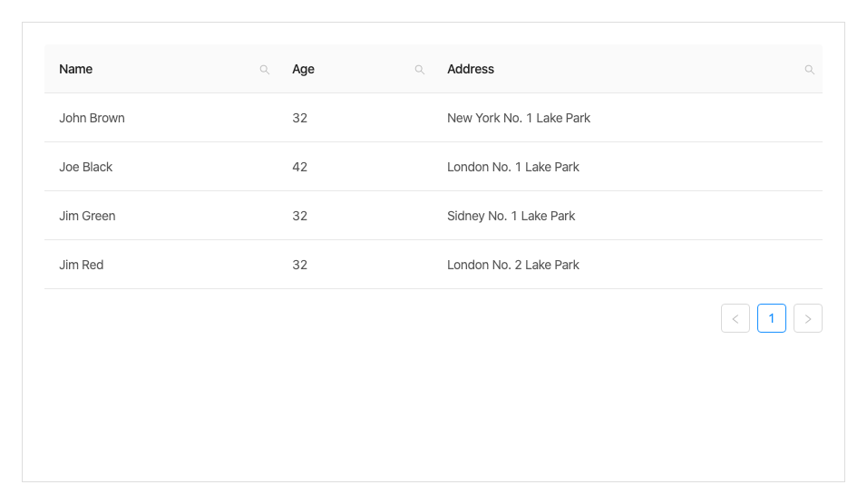Select the Jim Green name cell
Image resolution: width=867 pixels, height=504 pixels.
coord(87,216)
